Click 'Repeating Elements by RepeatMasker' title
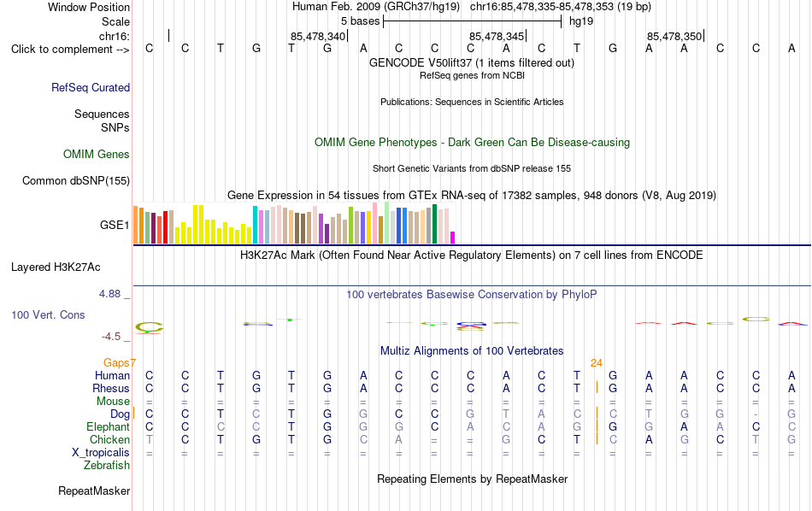The width and height of the screenshot is (812, 511). pos(473,479)
